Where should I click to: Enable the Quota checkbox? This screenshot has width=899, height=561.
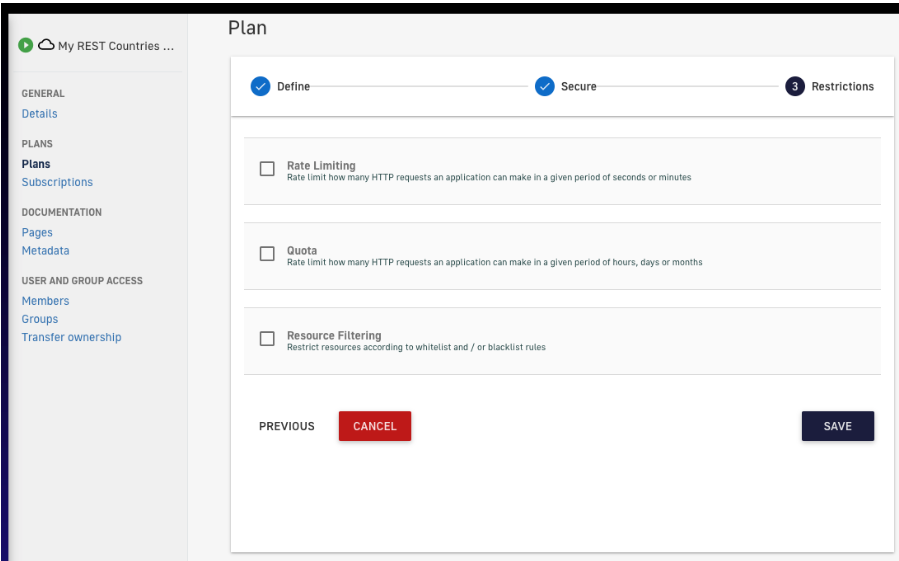tap(267, 254)
